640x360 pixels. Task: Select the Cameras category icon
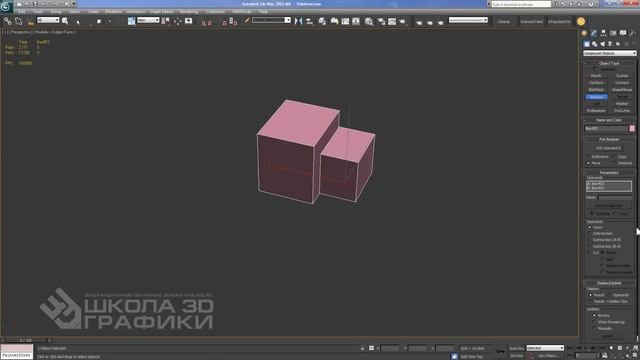coord(610,44)
